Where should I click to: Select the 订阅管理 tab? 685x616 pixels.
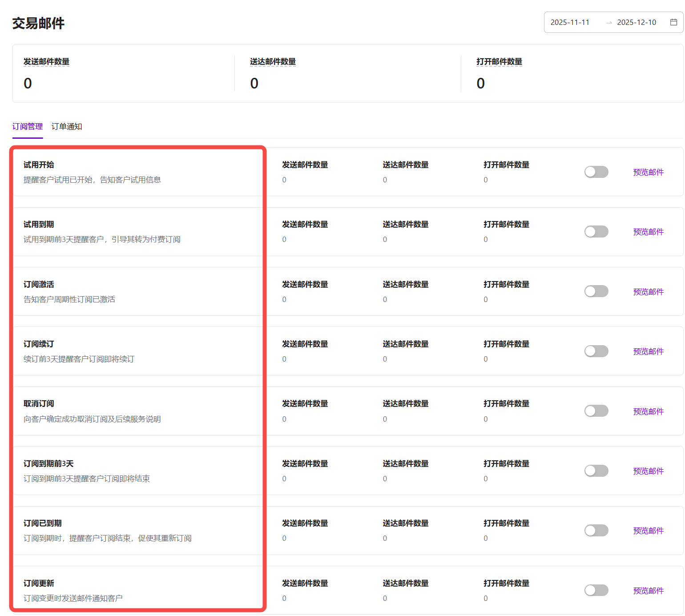28,127
